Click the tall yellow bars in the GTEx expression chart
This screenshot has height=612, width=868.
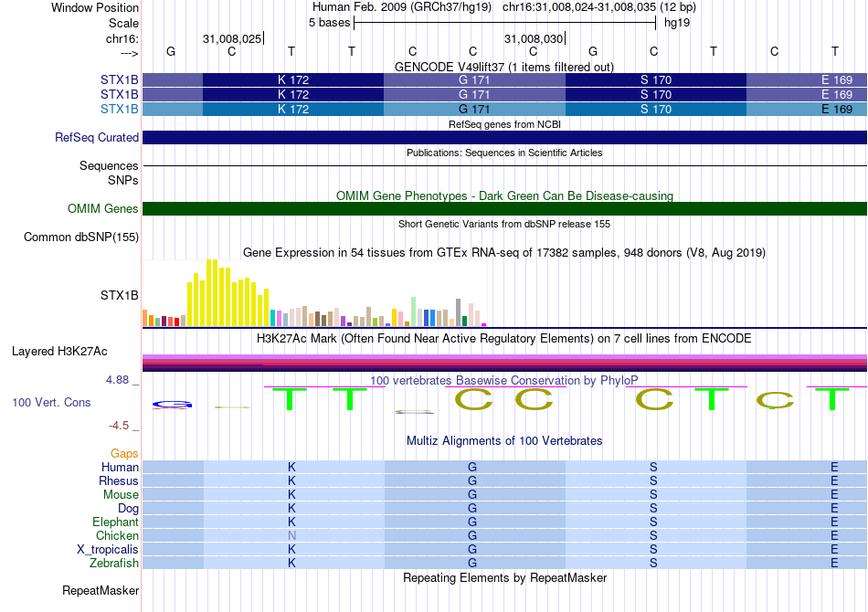click(228, 293)
